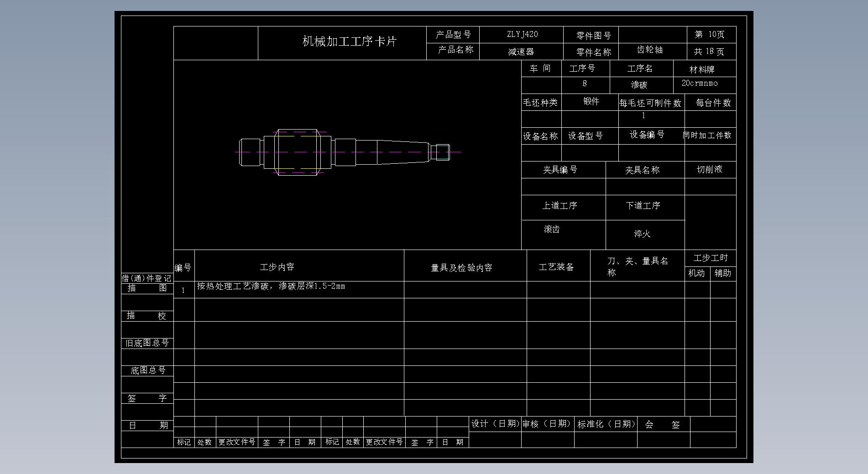
Task: Select the product model value ZLYJ420
Action: coord(522,34)
